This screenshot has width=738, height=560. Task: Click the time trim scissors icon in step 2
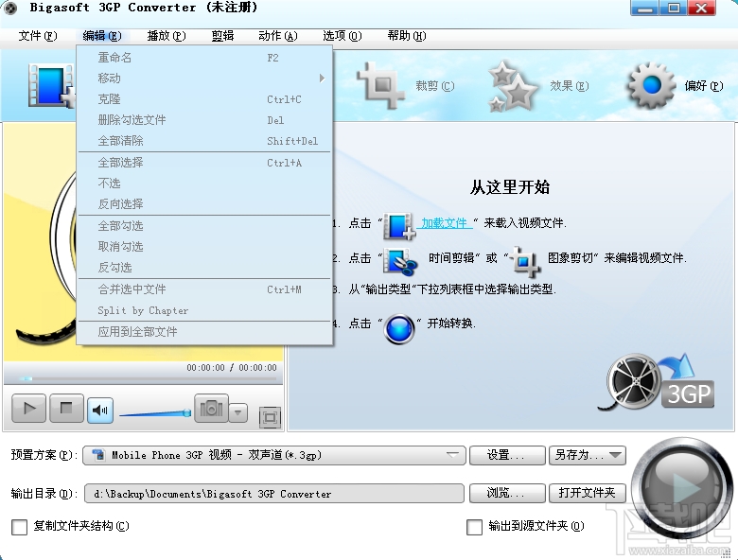click(x=400, y=261)
